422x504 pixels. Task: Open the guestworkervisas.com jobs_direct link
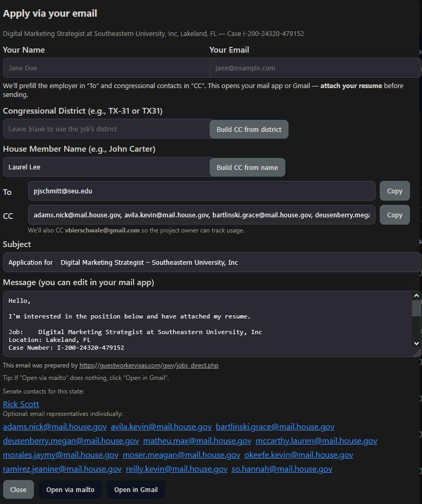149,365
